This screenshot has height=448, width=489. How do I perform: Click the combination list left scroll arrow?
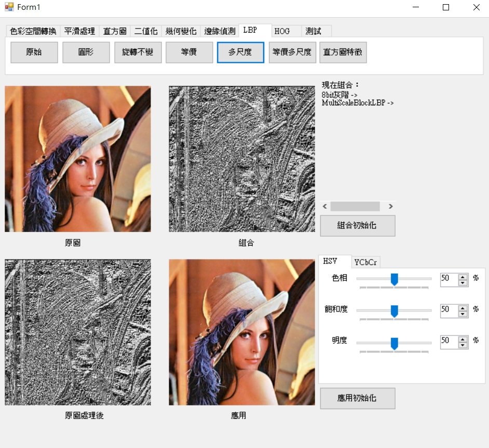click(x=324, y=207)
